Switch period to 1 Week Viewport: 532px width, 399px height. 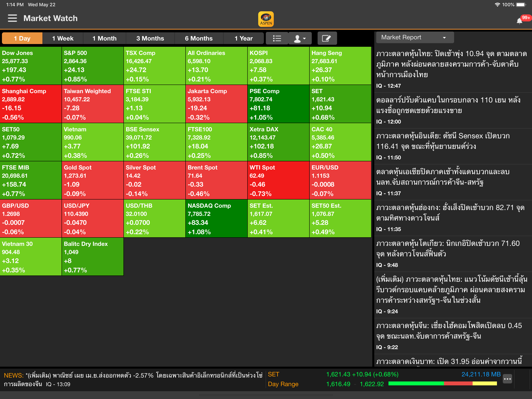63,38
